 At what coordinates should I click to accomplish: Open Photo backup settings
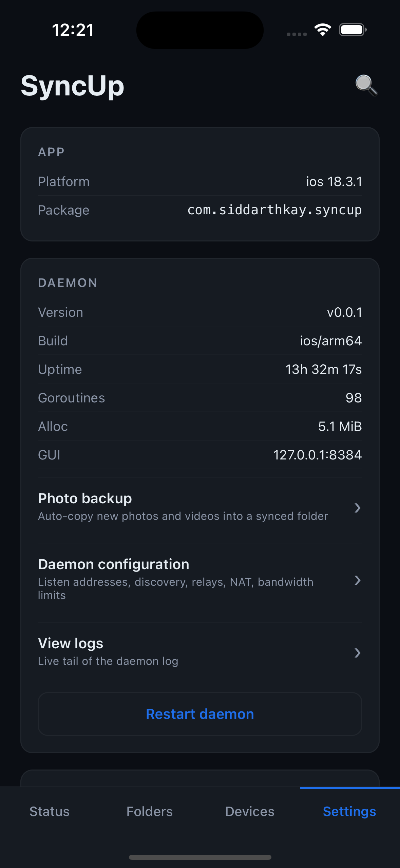tap(183, 507)
